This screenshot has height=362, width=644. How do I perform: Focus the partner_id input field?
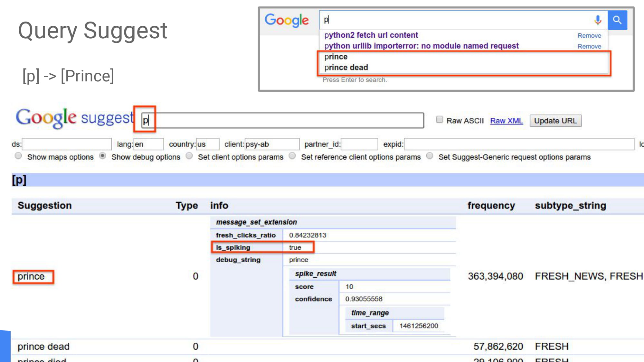[359, 144]
